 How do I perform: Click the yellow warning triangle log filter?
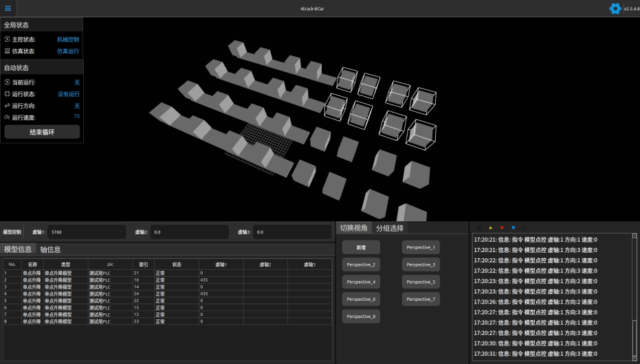490,227
